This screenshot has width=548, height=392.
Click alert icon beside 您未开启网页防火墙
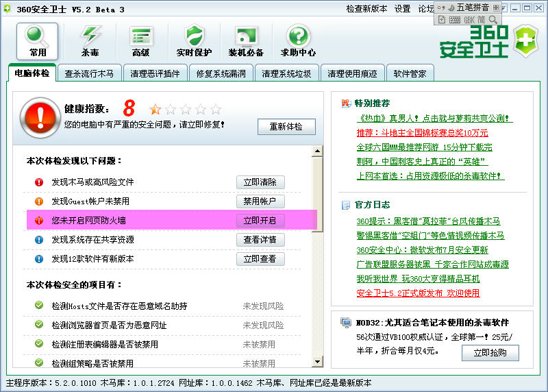coord(39,221)
